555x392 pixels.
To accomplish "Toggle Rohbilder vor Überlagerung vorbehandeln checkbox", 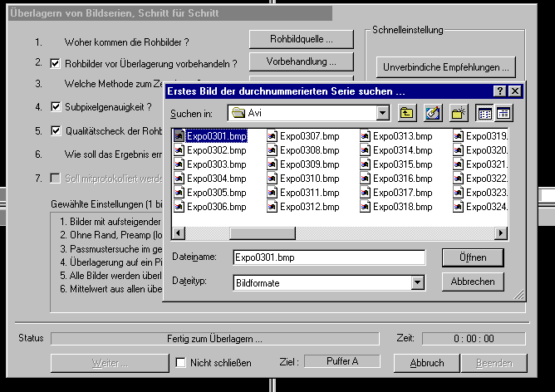I will [56, 63].
